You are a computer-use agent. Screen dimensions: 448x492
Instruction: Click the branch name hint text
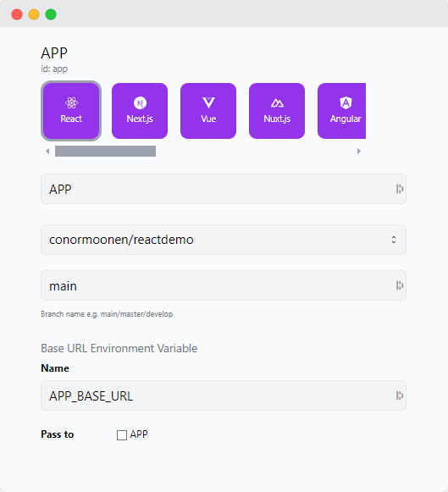pos(107,314)
